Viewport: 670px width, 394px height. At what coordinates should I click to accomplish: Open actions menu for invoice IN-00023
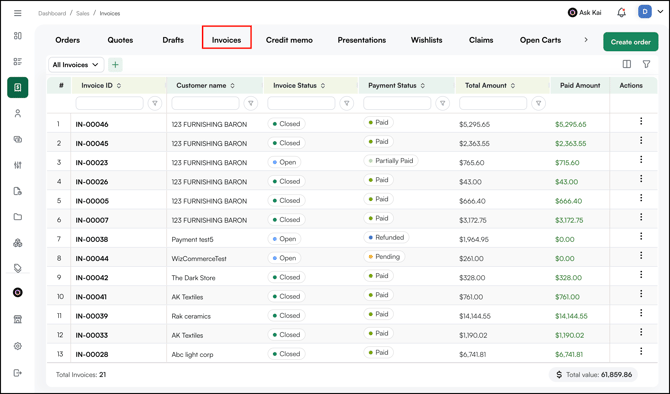641,159
